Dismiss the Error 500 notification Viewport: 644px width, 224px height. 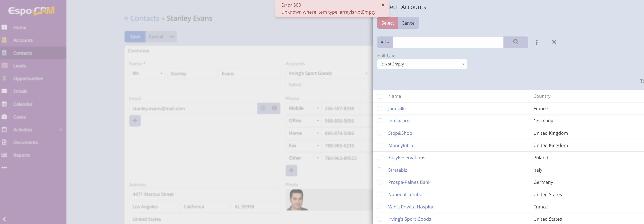point(383,5)
